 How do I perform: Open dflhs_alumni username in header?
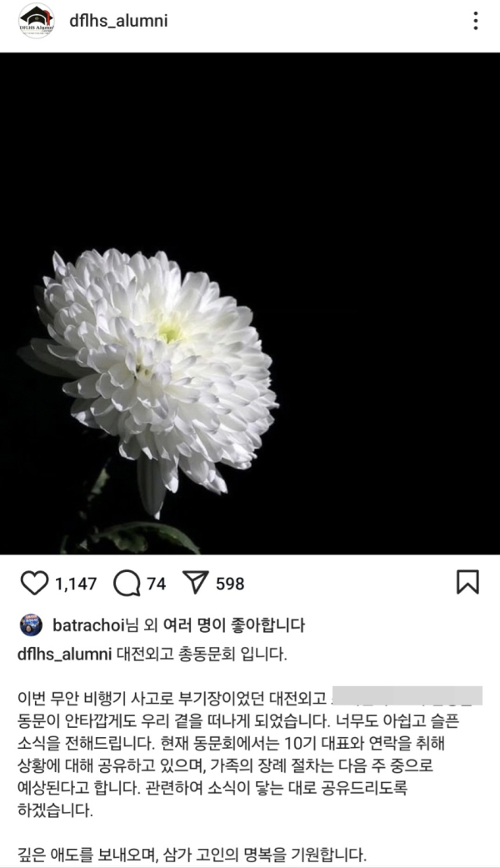pyautogui.click(x=118, y=21)
